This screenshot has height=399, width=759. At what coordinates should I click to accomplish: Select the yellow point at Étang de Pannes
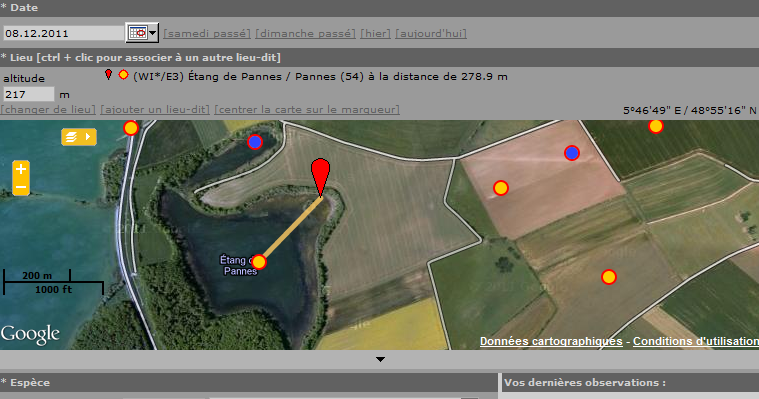tap(259, 262)
